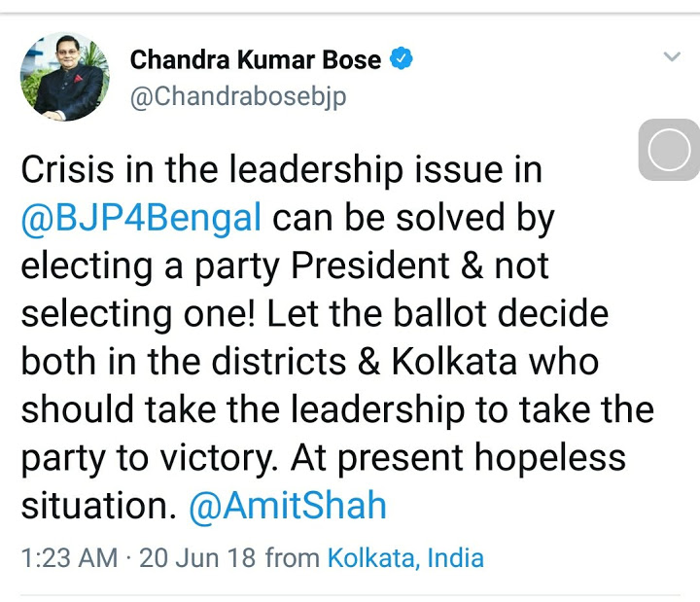Click the word "hopeless" in the tweet

click(x=542, y=458)
